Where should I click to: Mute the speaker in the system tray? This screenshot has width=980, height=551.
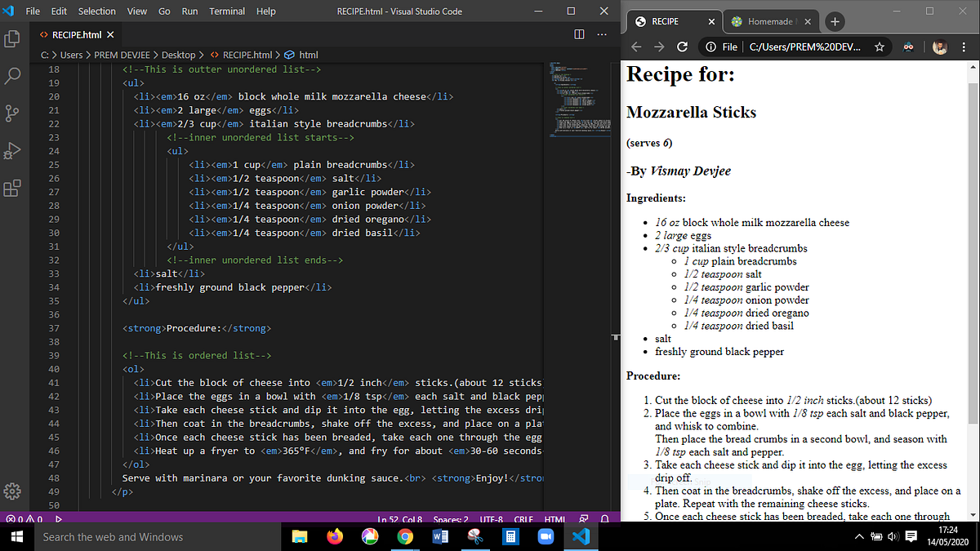[893, 536]
